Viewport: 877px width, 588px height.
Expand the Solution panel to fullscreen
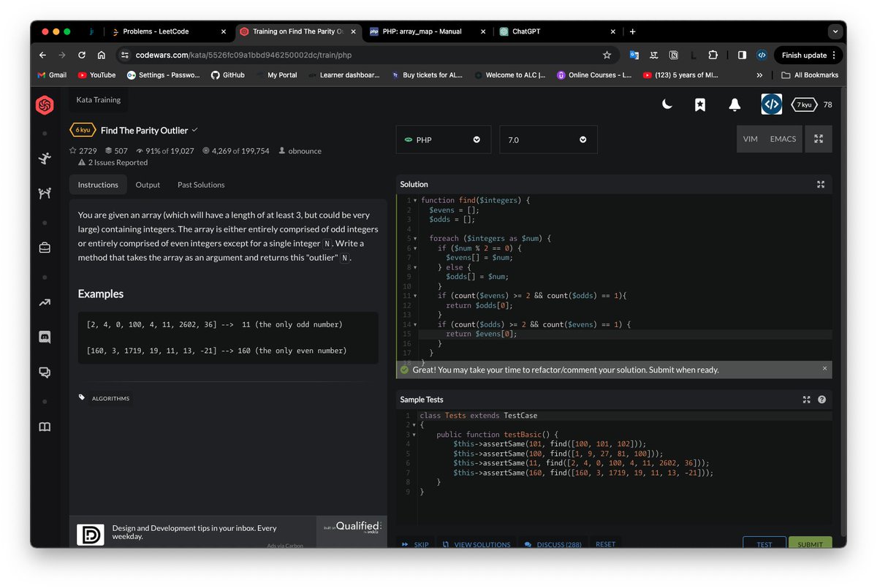(x=820, y=185)
